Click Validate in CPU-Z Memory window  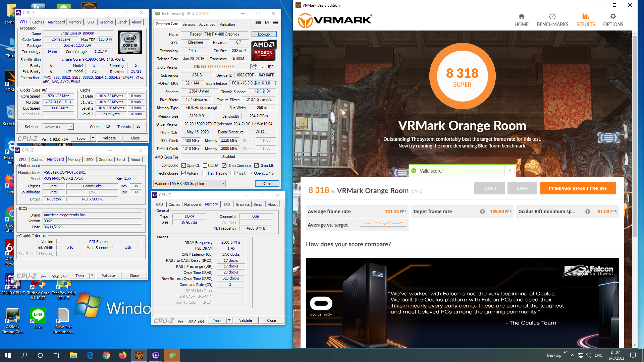click(246, 320)
